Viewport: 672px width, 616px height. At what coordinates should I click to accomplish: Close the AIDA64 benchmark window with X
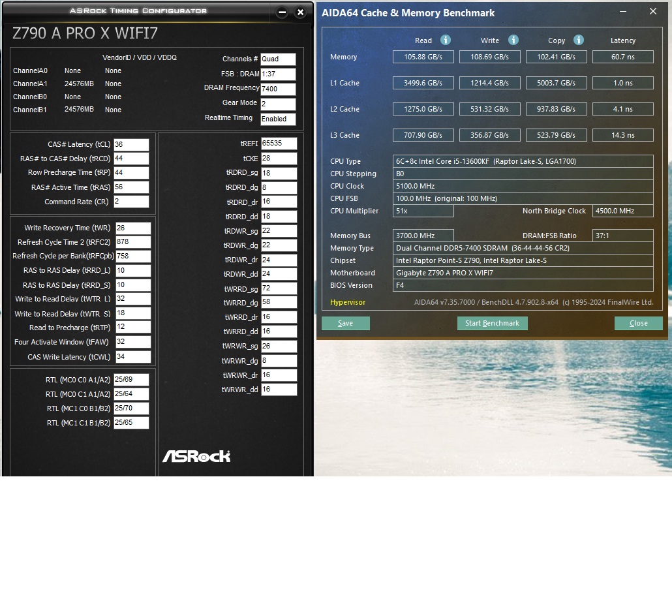point(652,12)
